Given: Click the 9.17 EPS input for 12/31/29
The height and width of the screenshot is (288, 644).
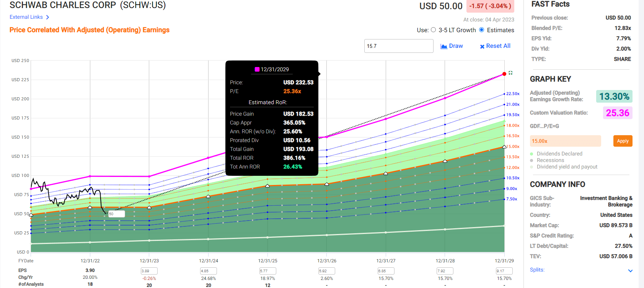Looking at the screenshot, I should pyautogui.click(x=504, y=271).
